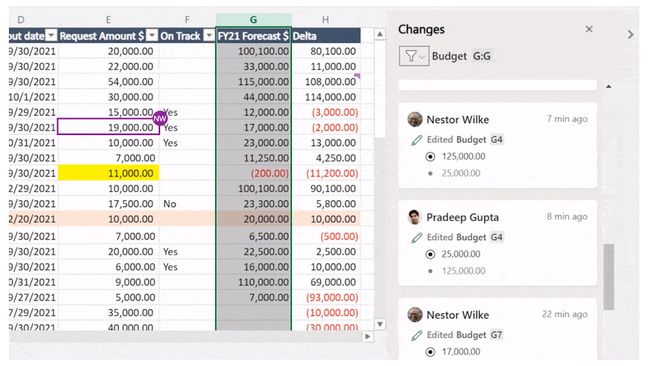Click the purple NW presence badge in the sheet
The image size is (650, 366).
[160, 119]
